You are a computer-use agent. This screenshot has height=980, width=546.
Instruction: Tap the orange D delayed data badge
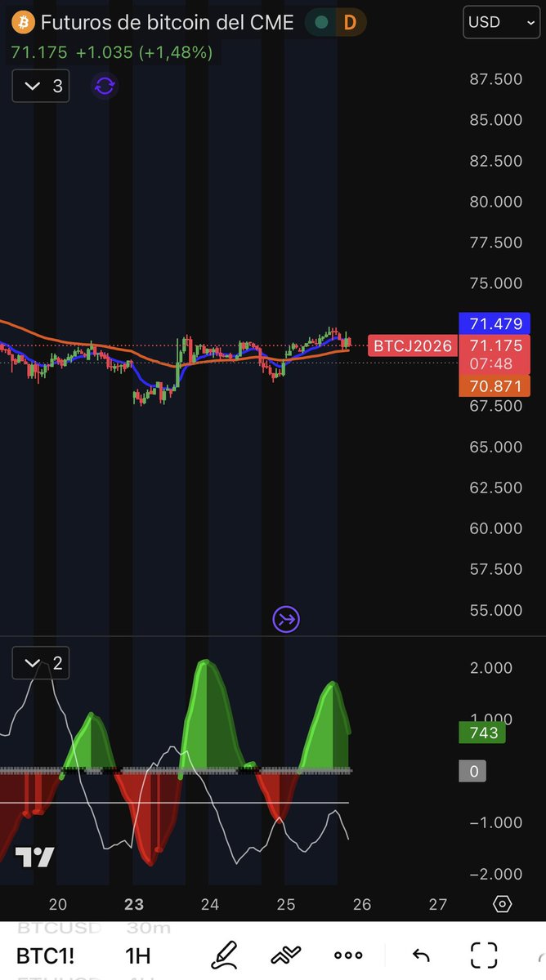pyautogui.click(x=350, y=23)
